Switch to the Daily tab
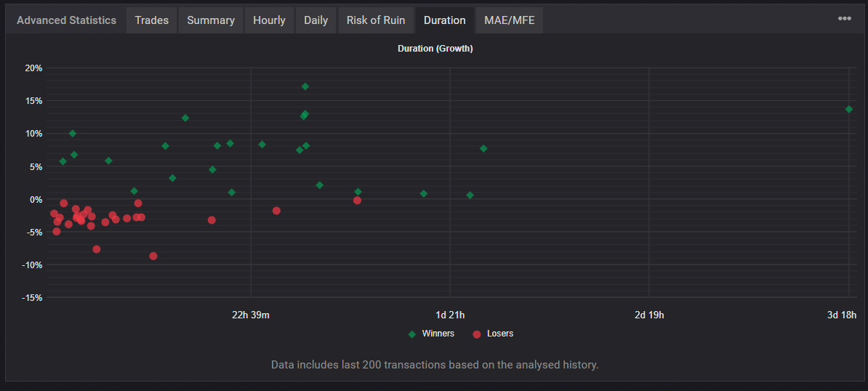 [316, 20]
